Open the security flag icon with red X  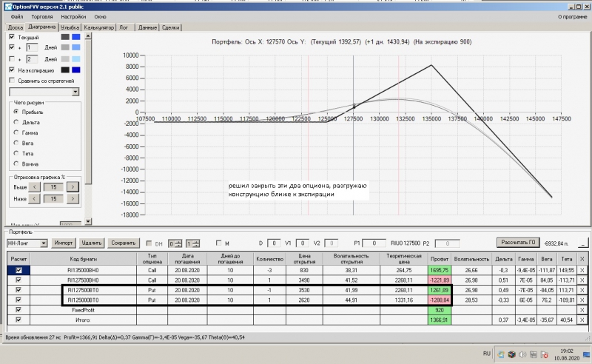tap(545, 354)
